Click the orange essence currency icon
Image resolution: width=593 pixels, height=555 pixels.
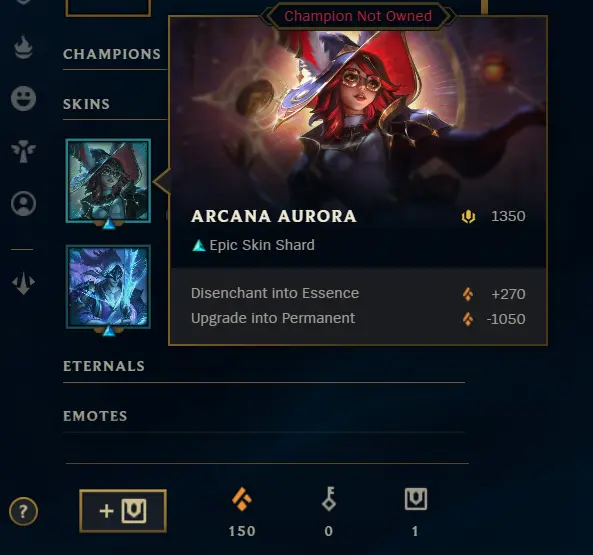[242, 499]
